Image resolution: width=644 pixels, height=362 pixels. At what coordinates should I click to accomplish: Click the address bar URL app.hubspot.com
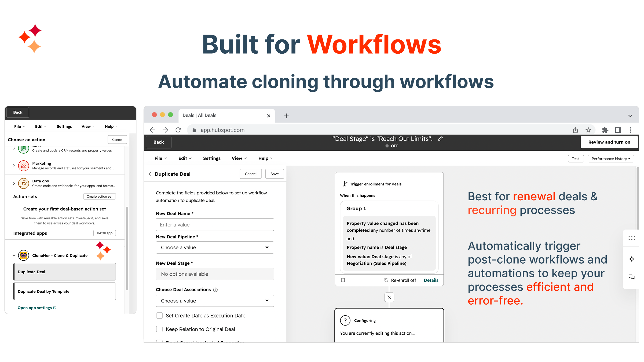(222, 130)
